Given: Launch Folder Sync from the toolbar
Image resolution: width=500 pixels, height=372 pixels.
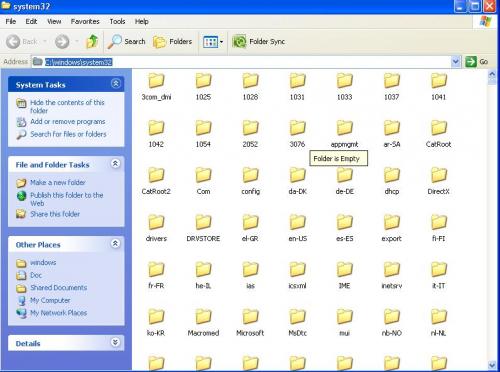Looking at the screenshot, I should click(x=258, y=42).
